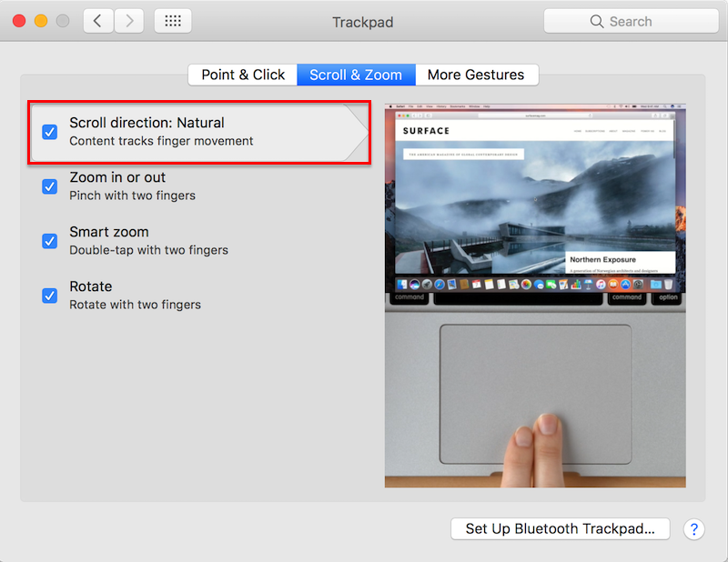Open the More Gestures tab
Image resolution: width=728 pixels, height=562 pixels.
476,75
